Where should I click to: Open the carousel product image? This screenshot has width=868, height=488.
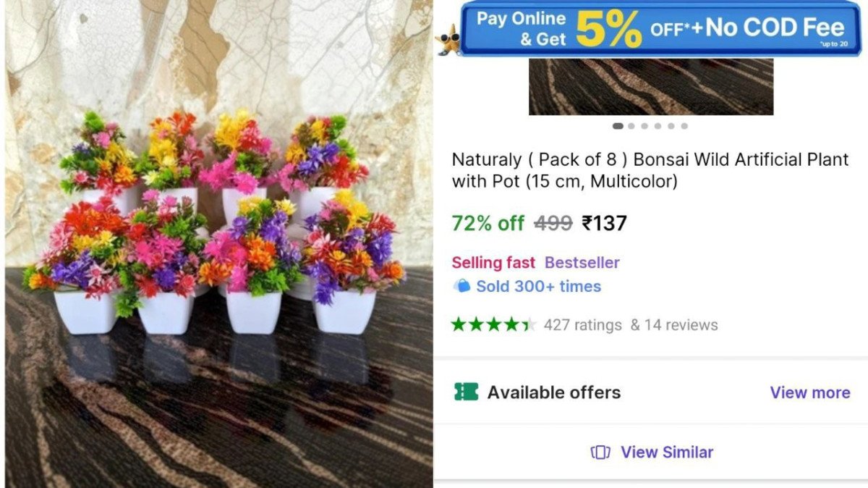pyautogui.click(x=650, y=85)
